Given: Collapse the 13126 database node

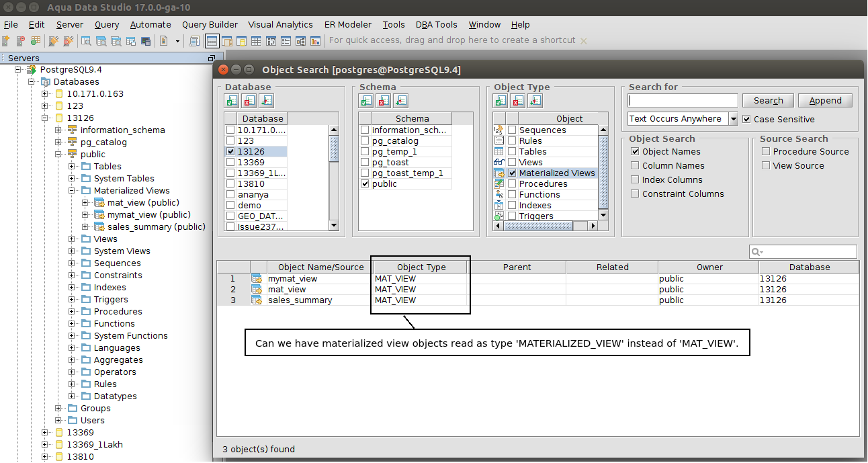Looking at the screenshot, I should [x=45, y=118].
